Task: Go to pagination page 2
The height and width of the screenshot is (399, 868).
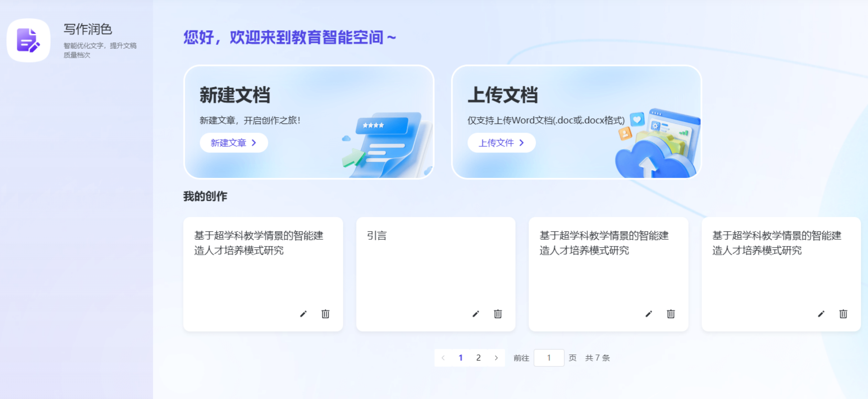Action: (x=478, y=358)
